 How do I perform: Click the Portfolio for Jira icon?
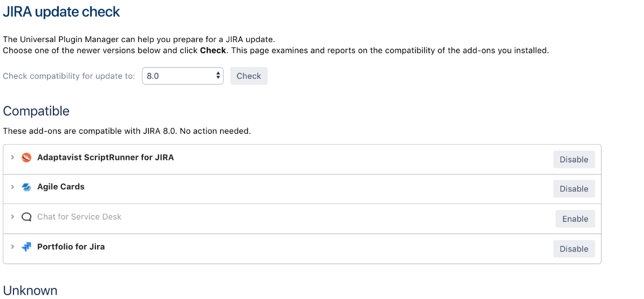tap(26, 247)
